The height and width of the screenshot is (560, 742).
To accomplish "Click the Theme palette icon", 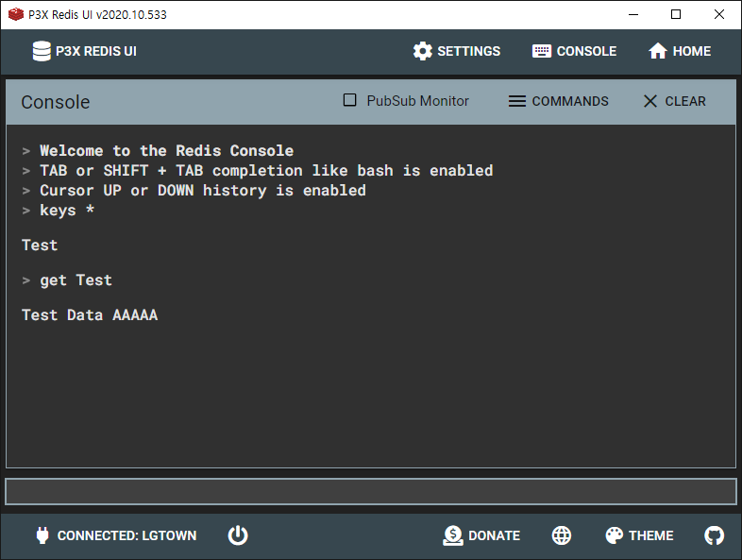I will pyautogui.click(x=615, y=535).
